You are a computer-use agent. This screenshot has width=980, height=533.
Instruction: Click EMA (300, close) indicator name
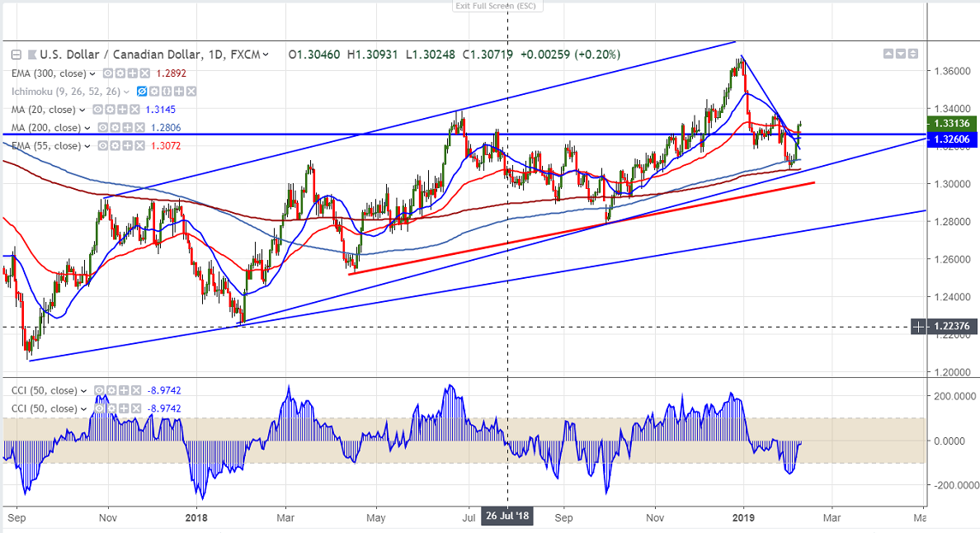(x=49, y=73)
